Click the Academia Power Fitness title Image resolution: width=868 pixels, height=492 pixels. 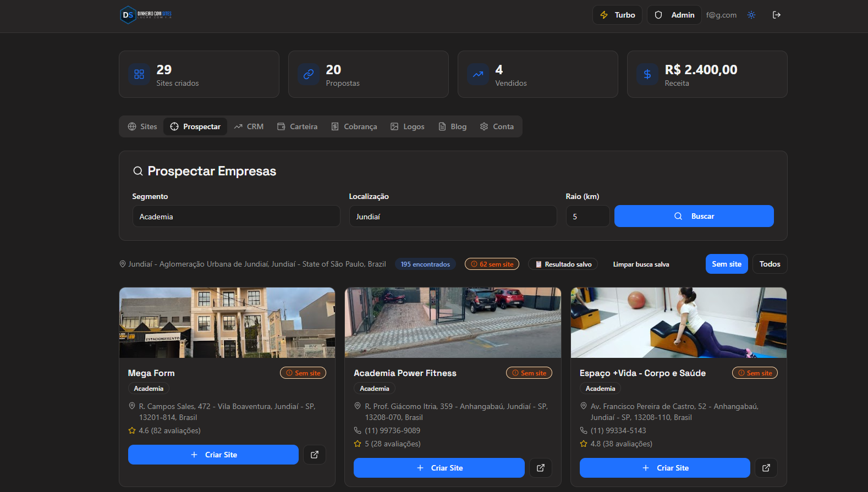(405, 373)
